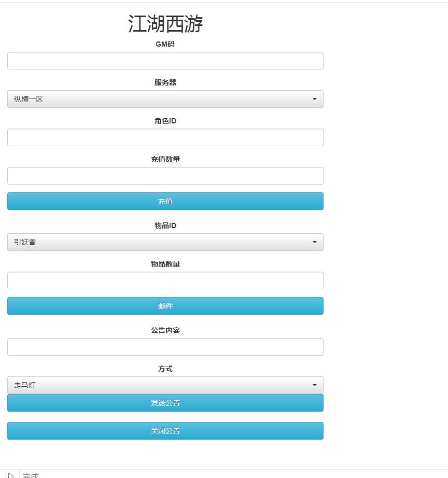Click the 物品ID label above the dropdown

[165, 226]
